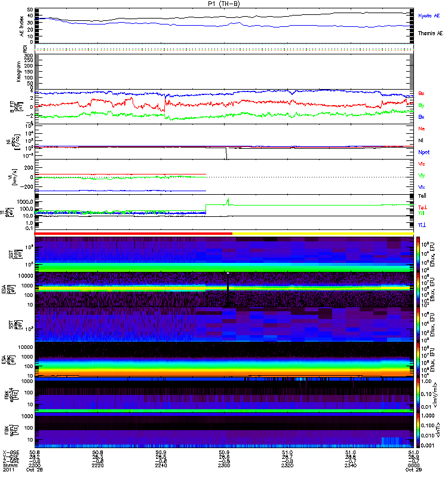The height and width of the screenshot is (478, 448).
Task: Click the green By legend label
Action: pyautogui.click(x=421, y=105)
